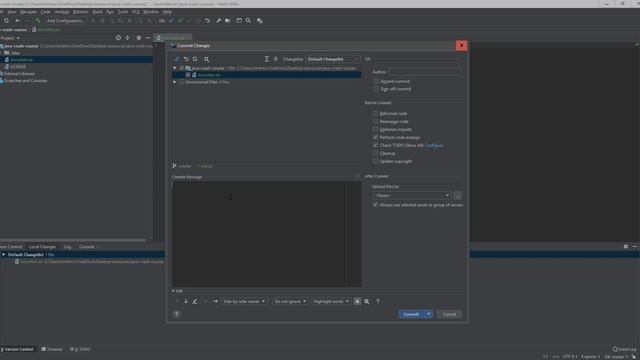This screenshot has height=360, width=640.
Task: Click Refresh icon in Commit Changes toolbar
Action: (195, 59)
